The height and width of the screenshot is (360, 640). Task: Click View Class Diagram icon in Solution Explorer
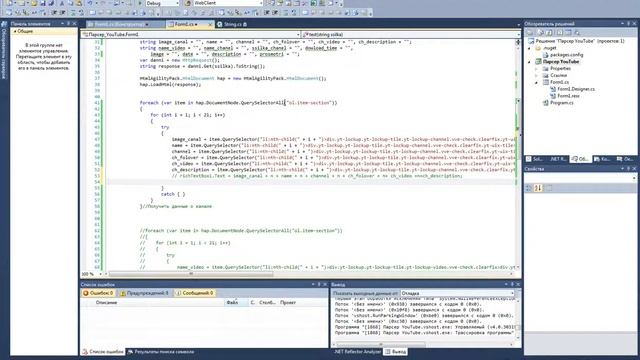577,32
